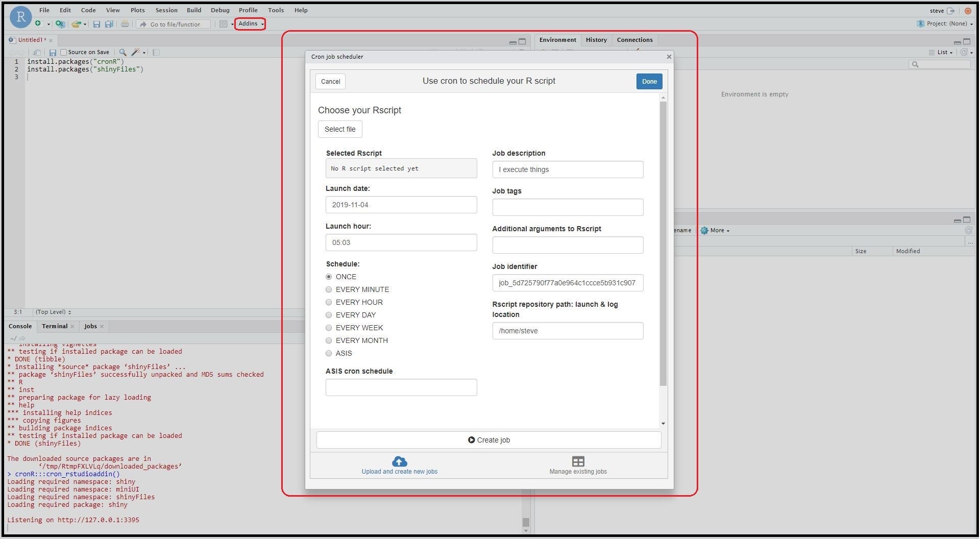The height and width of the screenshot is (539, 980).
Task: Click the blue Done button
Action: pyautogui.click(x=649, y=81)
